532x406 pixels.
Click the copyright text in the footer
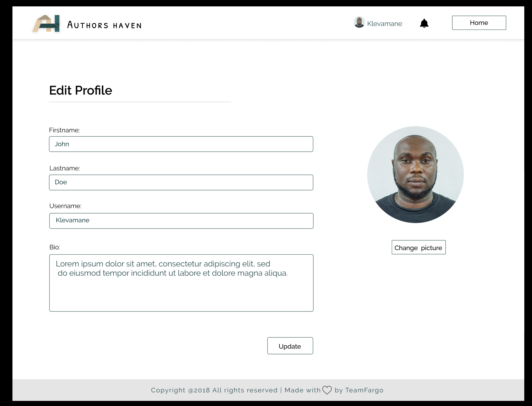pyautogui.click(x=214, y=390)
